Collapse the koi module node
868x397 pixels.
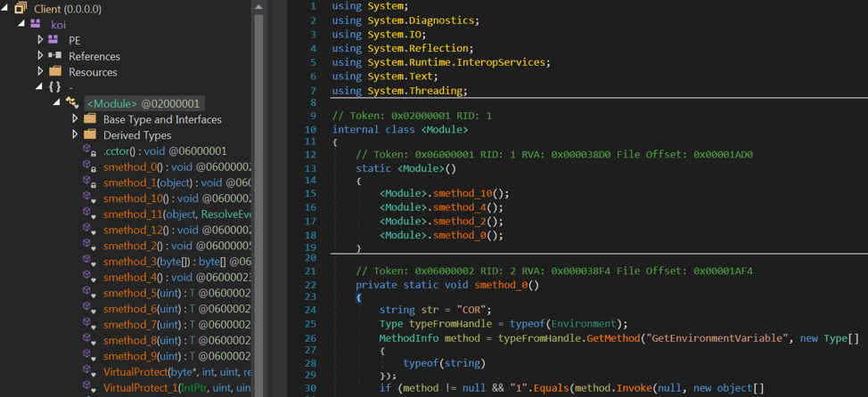pos(21,24)
